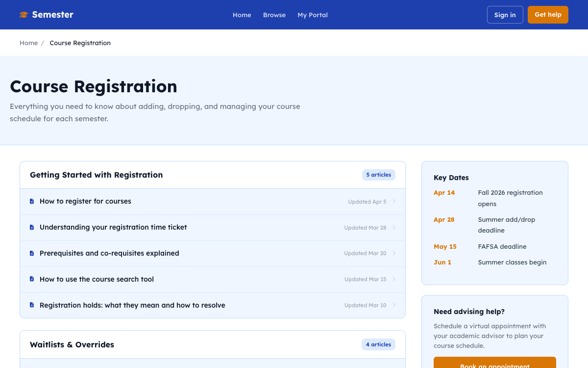Click the May 15 key date
This screenshot has height=368, width=588.
[445, 247]
